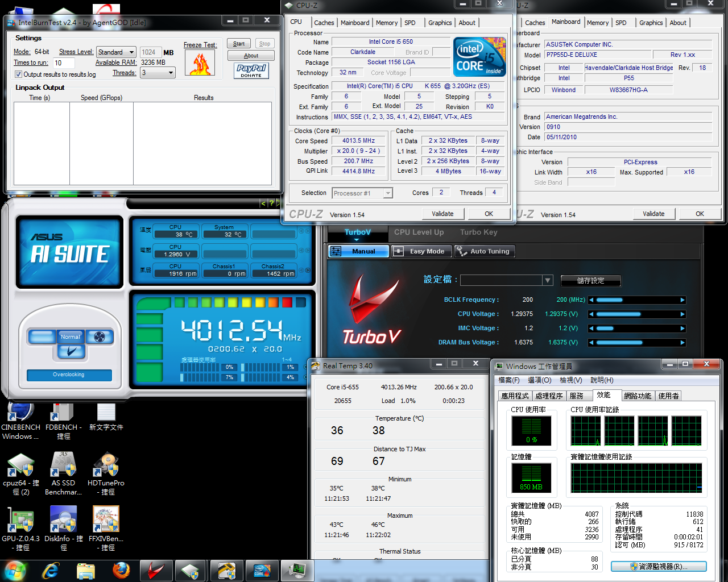This screenshot has width=728, height=582.
Task: Click the BCLK Frequency slider left arrow
Action: click(591, 300)
